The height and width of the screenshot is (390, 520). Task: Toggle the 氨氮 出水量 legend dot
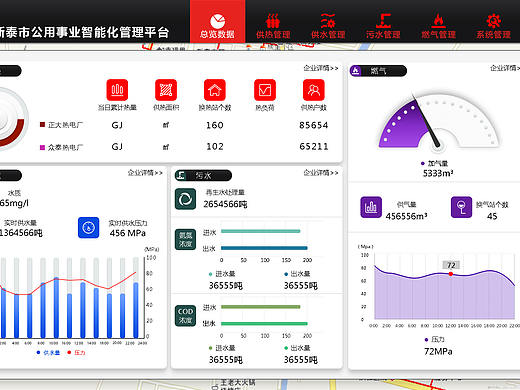tap(286, 274)
